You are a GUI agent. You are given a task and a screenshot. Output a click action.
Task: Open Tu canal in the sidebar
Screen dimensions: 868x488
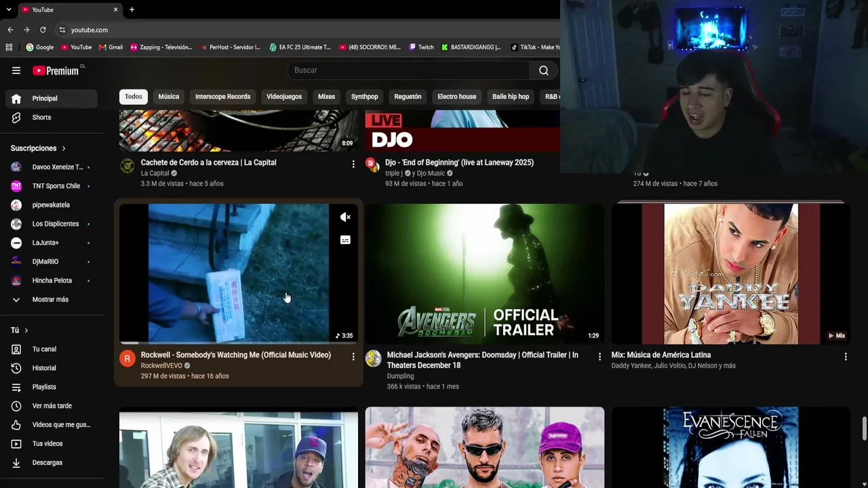click(52, 349)
